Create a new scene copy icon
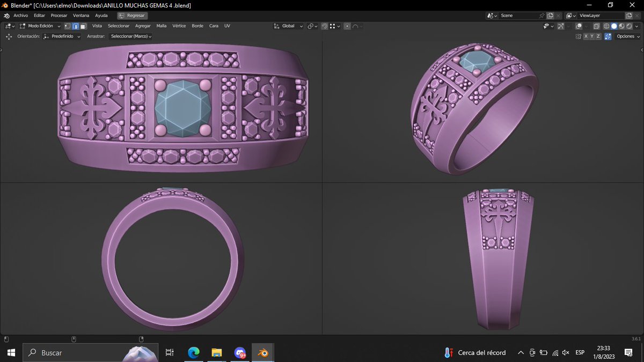This screenshot has width=644, height=362. click(x=550, y=16)
